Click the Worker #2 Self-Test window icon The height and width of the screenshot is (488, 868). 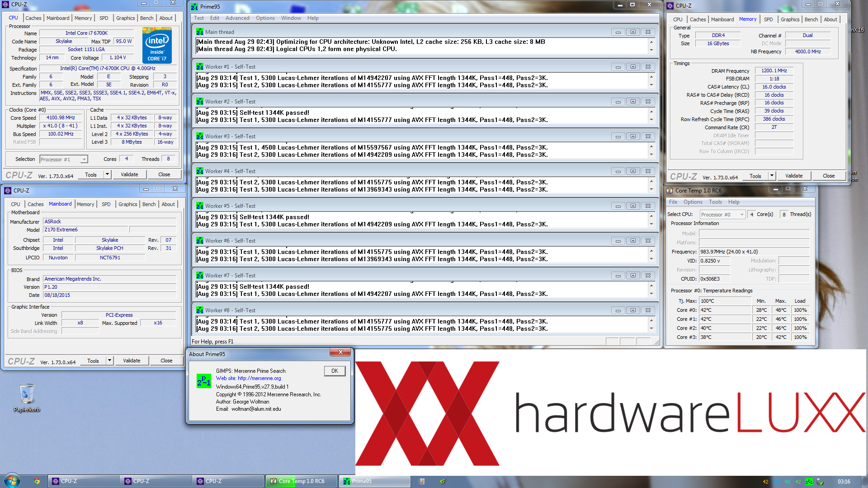[x=200, y=102]
